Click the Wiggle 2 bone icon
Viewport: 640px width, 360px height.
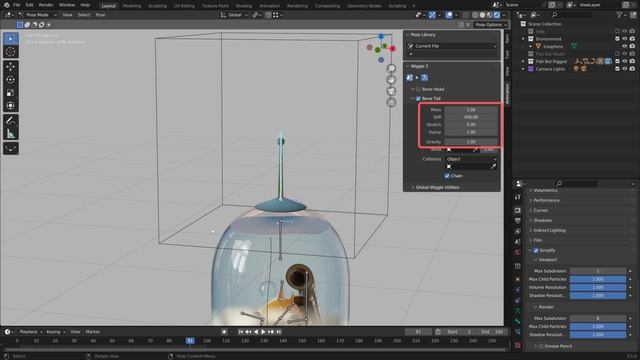coord(424,78)
